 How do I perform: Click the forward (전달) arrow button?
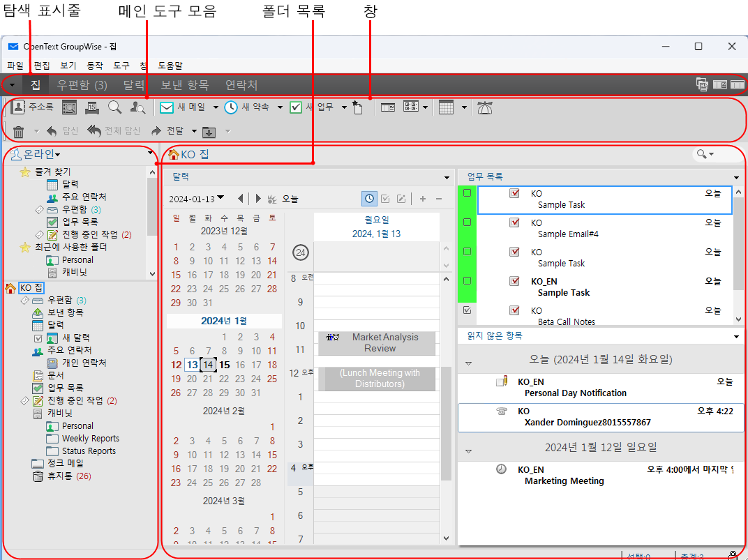[x=167, y=130]
